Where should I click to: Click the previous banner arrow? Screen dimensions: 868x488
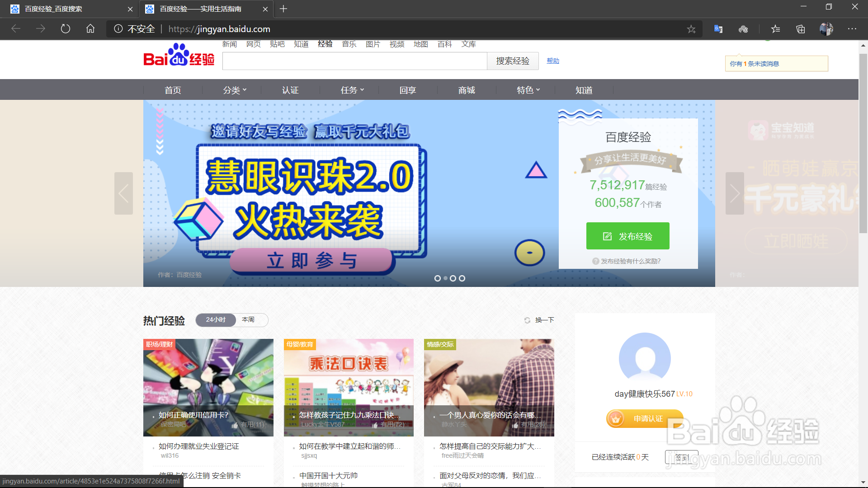point(123,193)
